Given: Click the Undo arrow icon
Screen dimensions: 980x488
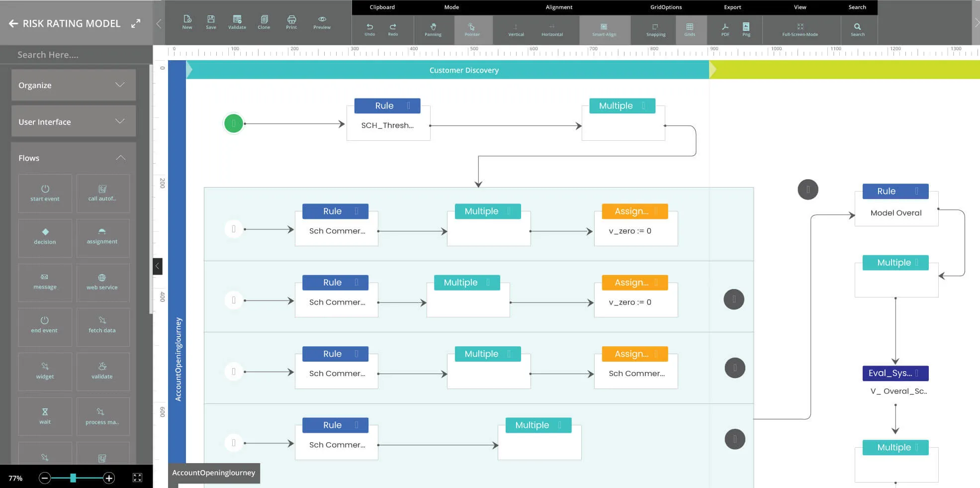Looking at the screenshot, I should pos(369,29).
